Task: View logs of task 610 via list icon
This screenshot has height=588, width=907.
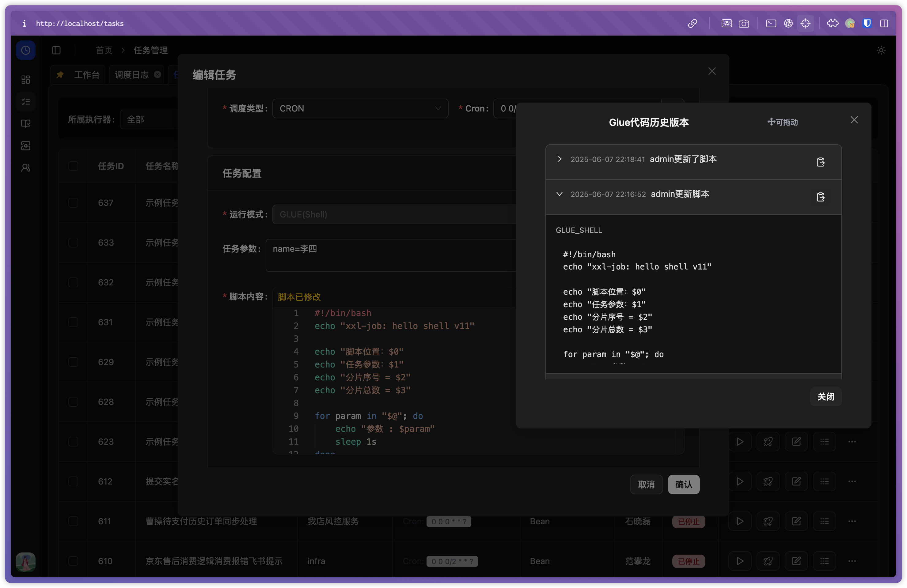Action: pyautogui.click(x=824, y=561)
